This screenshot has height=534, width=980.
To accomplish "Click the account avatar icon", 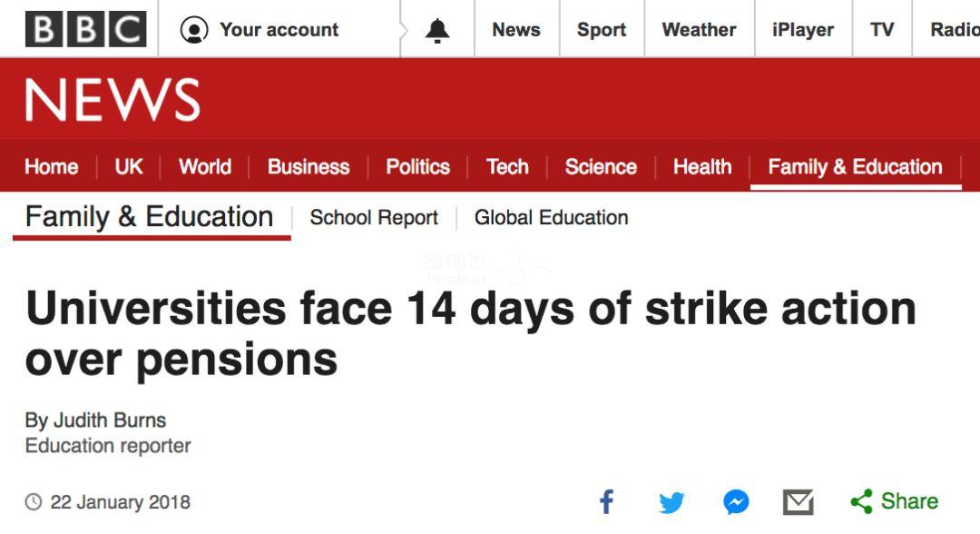I will (x=194, y=30).
